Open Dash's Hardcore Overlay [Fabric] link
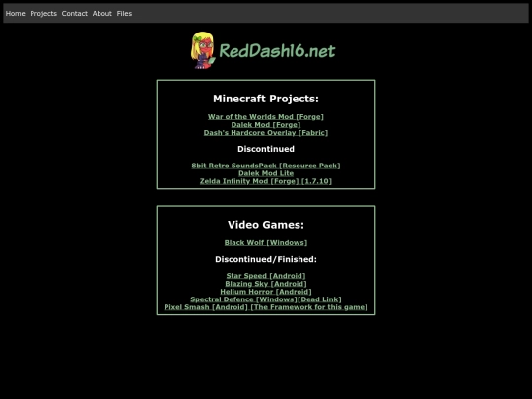 click(266, 132)
